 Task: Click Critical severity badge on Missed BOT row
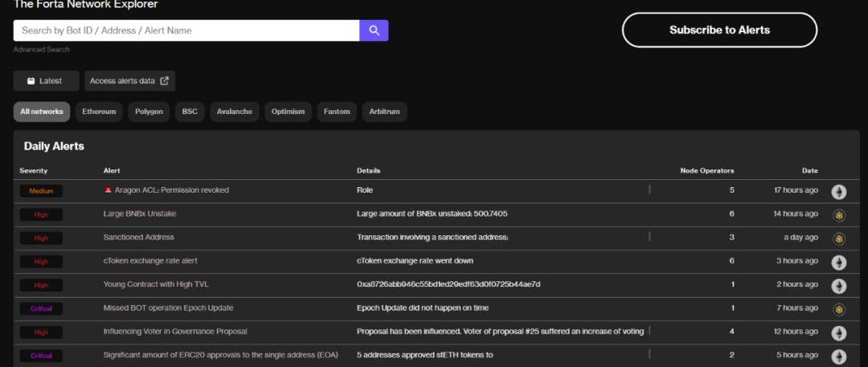pyautogui.click(x=41, y=309)
